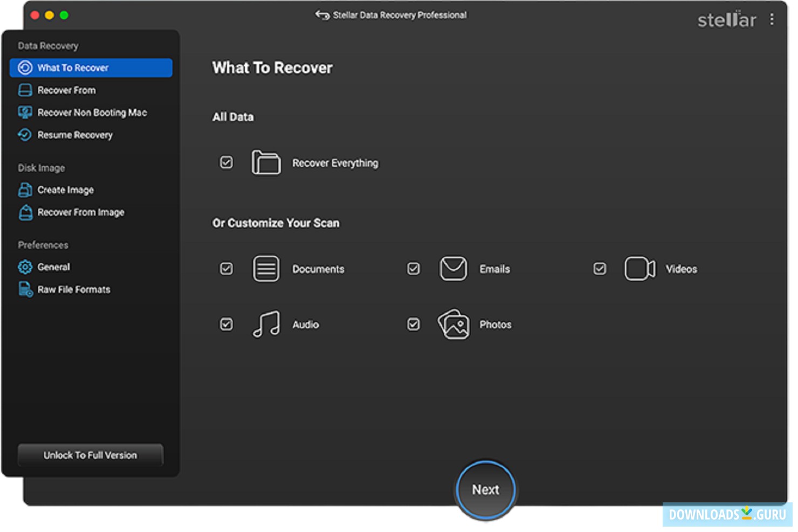Open Resume Recovery sidebar item
798x532 pixels.
click(75, 135)
